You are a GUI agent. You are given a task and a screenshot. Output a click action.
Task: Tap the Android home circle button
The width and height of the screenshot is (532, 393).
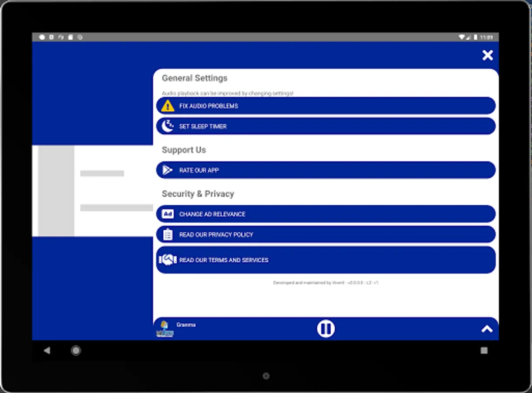[76, 350]
